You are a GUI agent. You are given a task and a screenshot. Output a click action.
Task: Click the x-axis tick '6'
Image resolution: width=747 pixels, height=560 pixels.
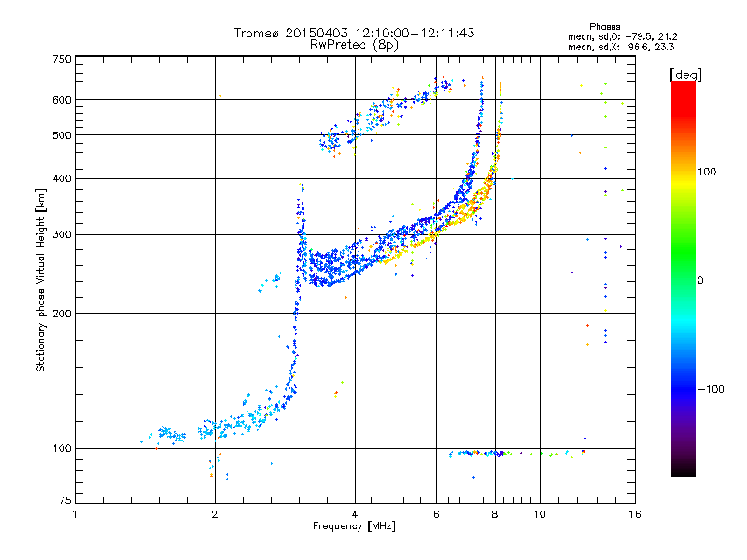click(436, 514)
